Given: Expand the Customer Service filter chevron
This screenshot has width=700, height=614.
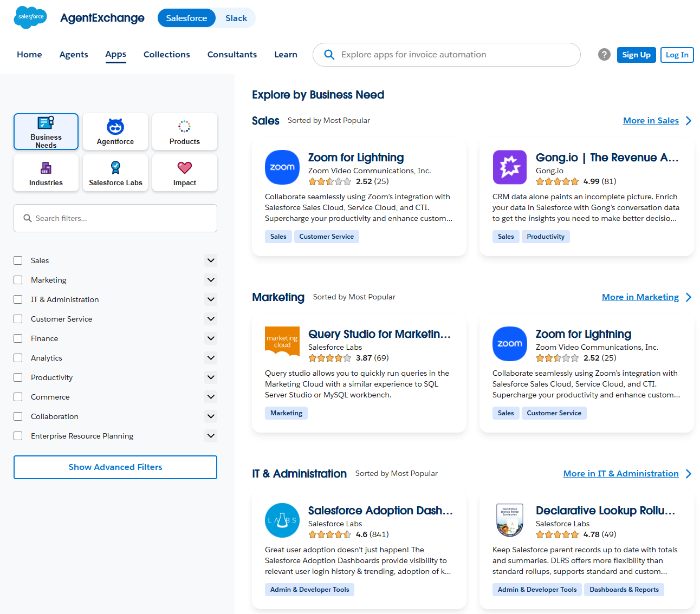Looking at the screenshot, I should tap(211, 319).
